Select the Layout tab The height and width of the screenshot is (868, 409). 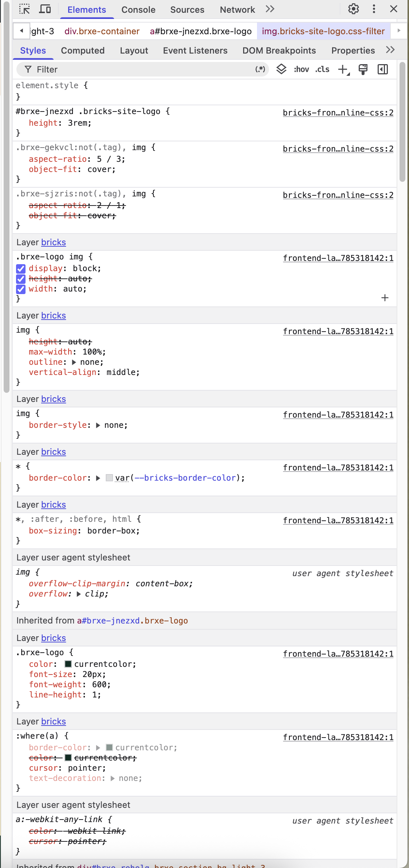point(134,51)
